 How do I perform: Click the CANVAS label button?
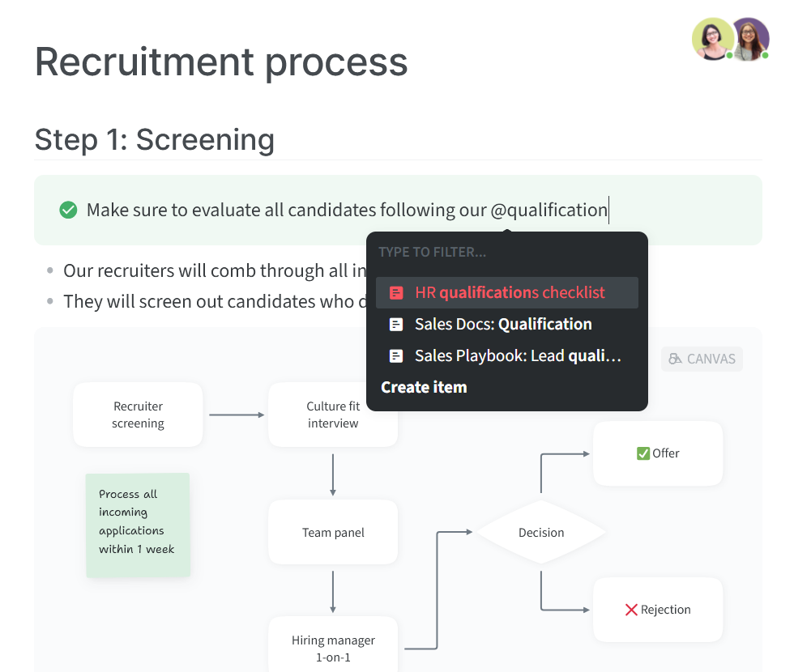coord(702,359)
